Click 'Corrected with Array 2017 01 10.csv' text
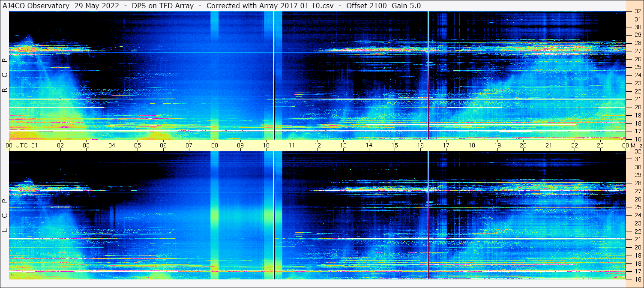The width and height of the screenshot is (644, 288). [x=270, y=6]
